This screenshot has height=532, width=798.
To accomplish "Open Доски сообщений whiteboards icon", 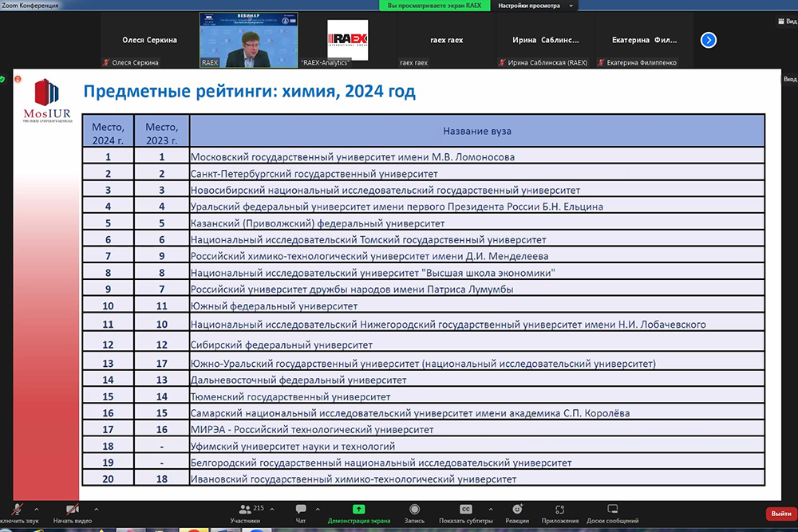I will pyautogui.click(x=612, y=510).
